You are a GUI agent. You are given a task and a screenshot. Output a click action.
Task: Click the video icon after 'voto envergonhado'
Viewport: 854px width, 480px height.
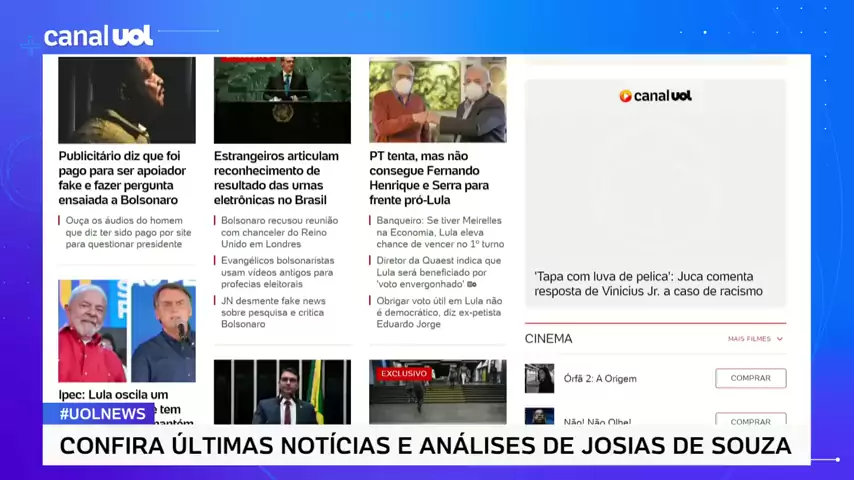click(x=472, y=284)
